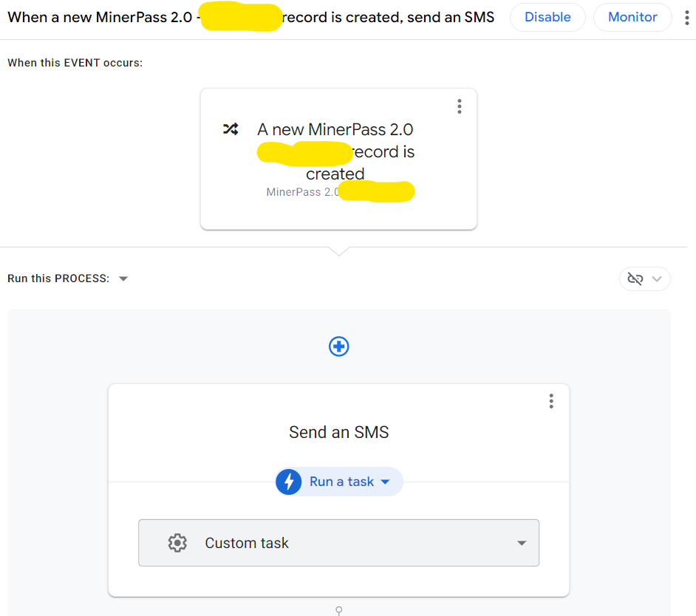Viewport: 696px width, 616px height.
Task: Click the connector node below the SMS step
Action: point(339,609)
